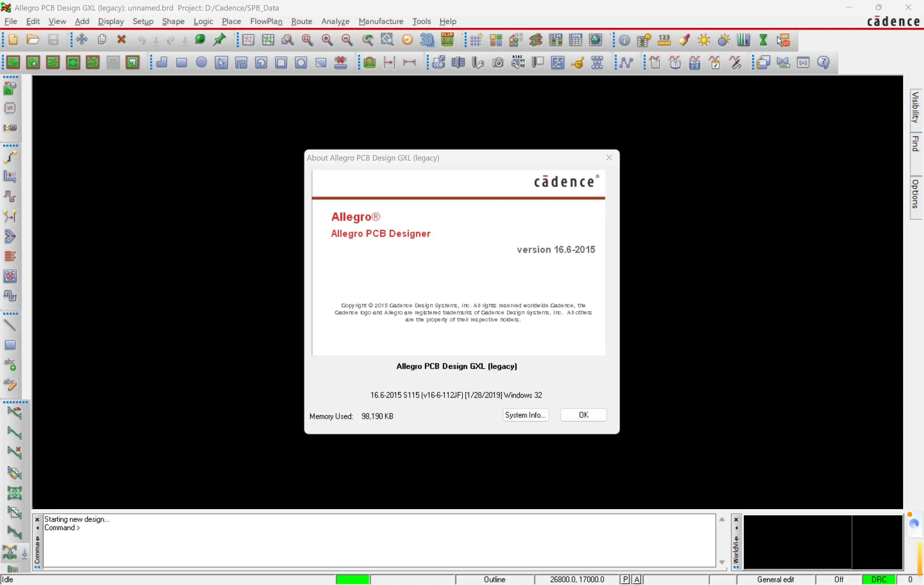The width and height of the screenshot is (924, 585).
Task: Click the Flip design icon
Action: [x=447, y=40]
